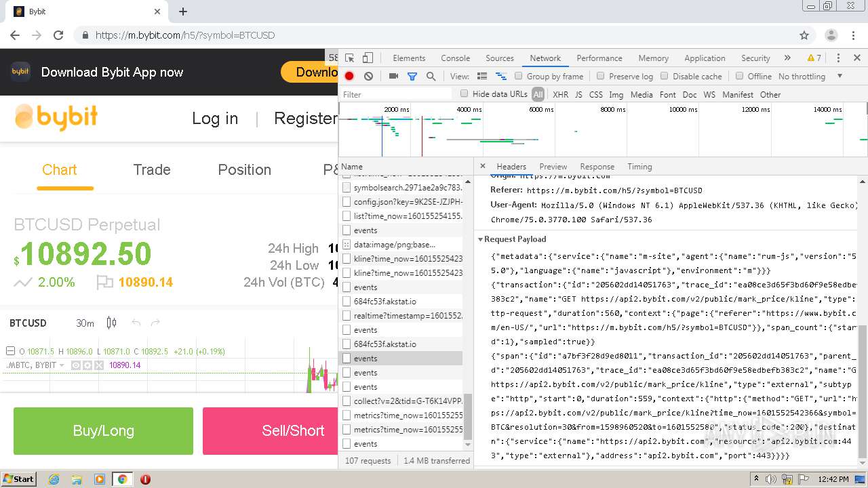Show more DevTools tabs chevron
Viewport: 868px width, 488px height.
click(x=787, y=58)
